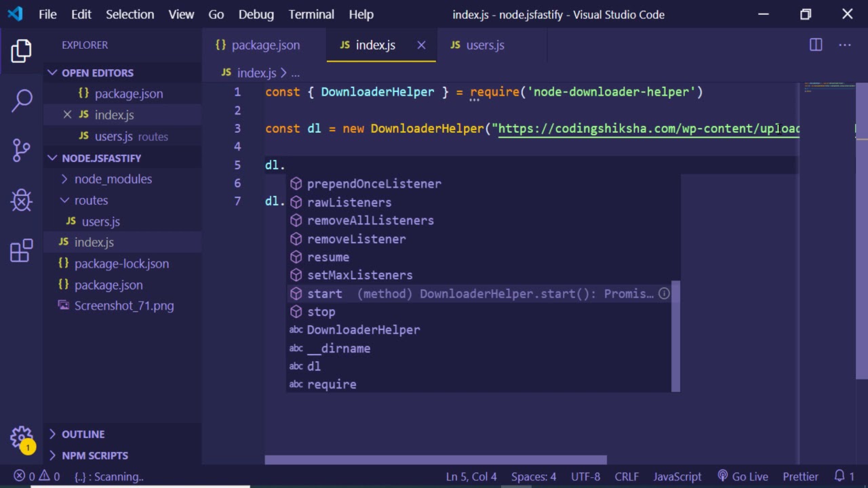This screenshot has height=488, width=868.
Task: Close the index.js editor tab
Action: click(421, 45)
